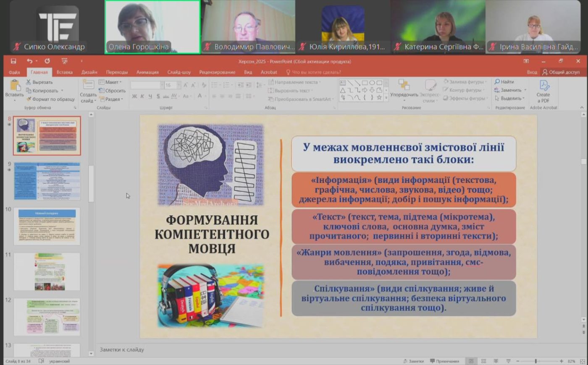Screen dimensions: 588x365
Task: Click Найти (Find) magnifier command
Action: point(504,82)
